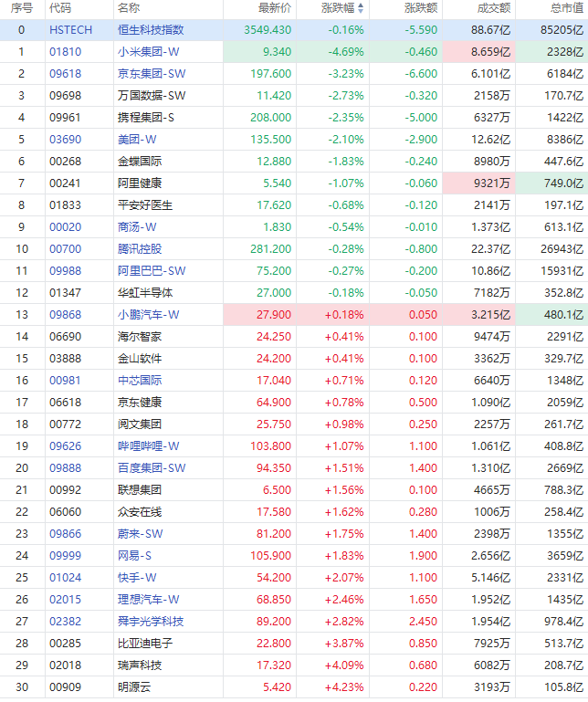Open 快手-W stock link
Image resolution: width=588 pixels, height=702 pixels.
point(137,579)
